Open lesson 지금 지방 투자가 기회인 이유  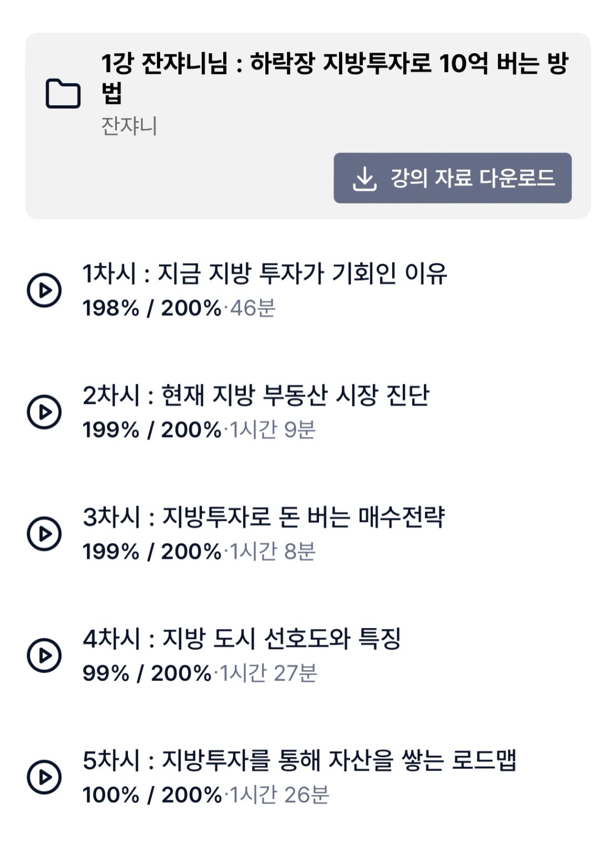point(265,274)
